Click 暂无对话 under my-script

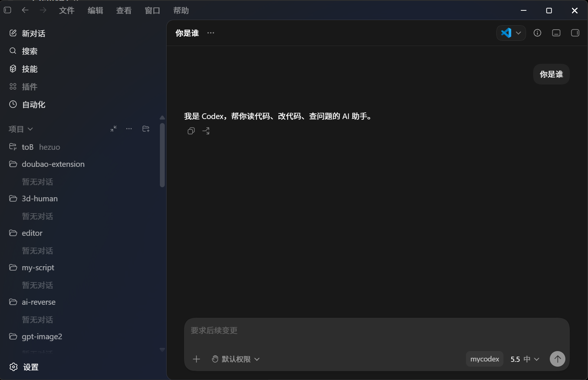(37, 285)
